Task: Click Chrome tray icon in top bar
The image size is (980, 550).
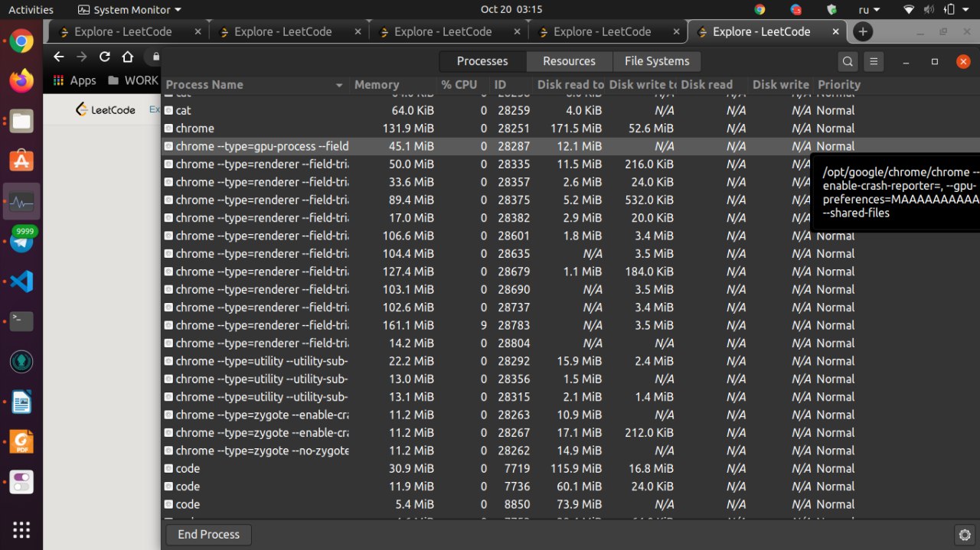Action: tap(759, 10)
